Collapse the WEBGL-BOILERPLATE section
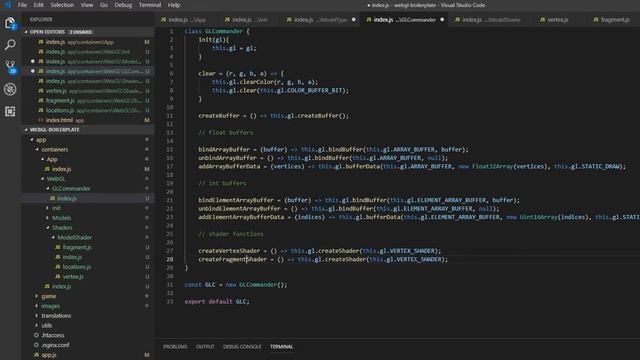This screenshot has height=360, width=640. tap(26, 130)
